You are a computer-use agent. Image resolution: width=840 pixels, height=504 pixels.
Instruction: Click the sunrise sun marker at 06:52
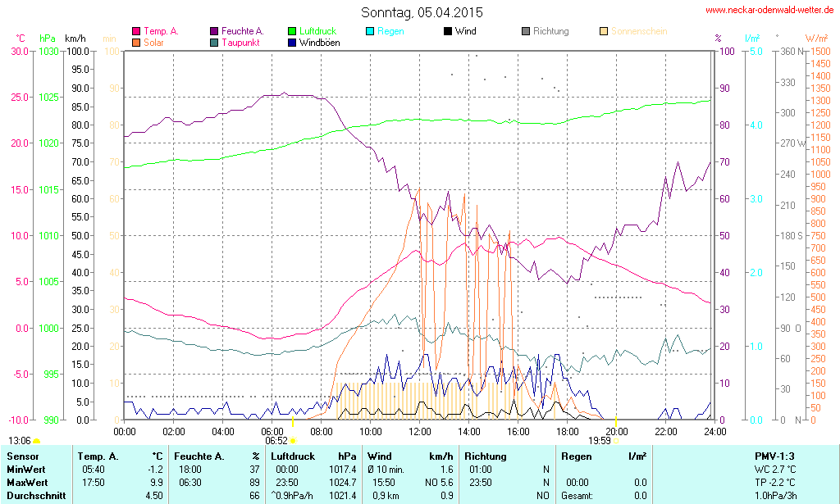pos(293,441)
